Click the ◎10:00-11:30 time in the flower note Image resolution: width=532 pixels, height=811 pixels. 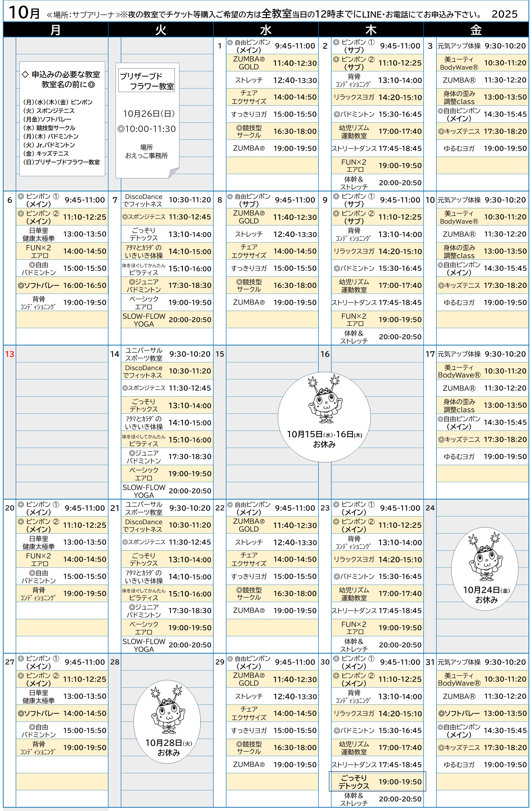pyautogui.click(x=146, y=129)
